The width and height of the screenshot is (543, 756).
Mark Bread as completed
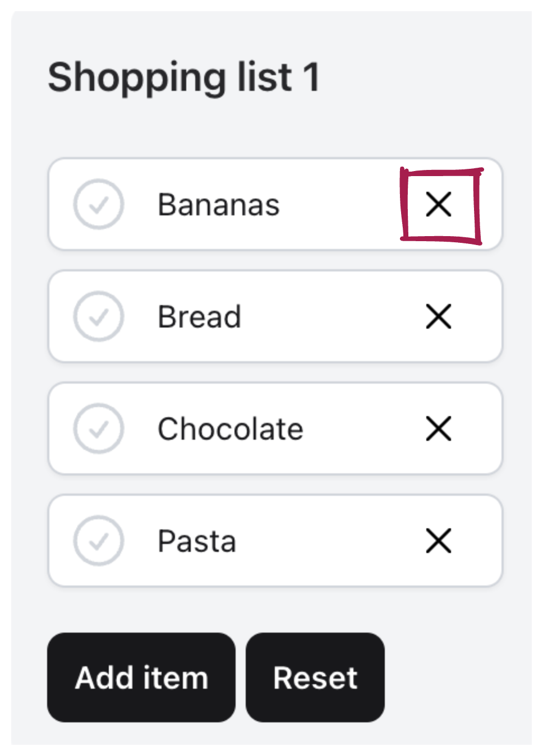coord(99,316)
